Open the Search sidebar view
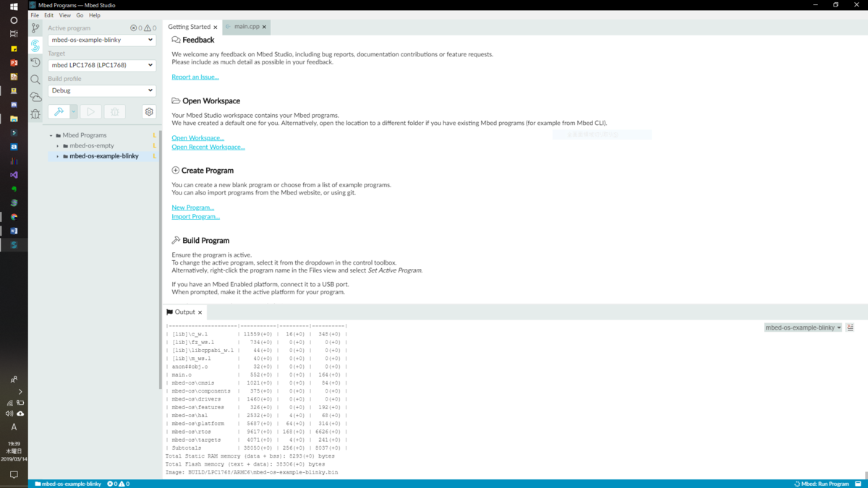 tap(35, 80)
